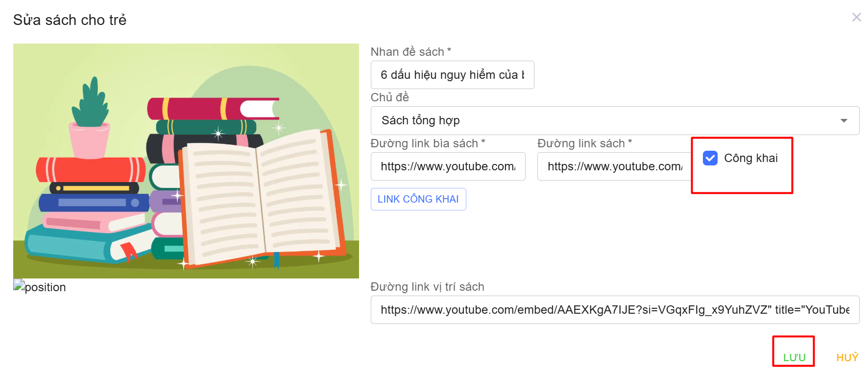Click the Đường link sách label

pos(584,143)
